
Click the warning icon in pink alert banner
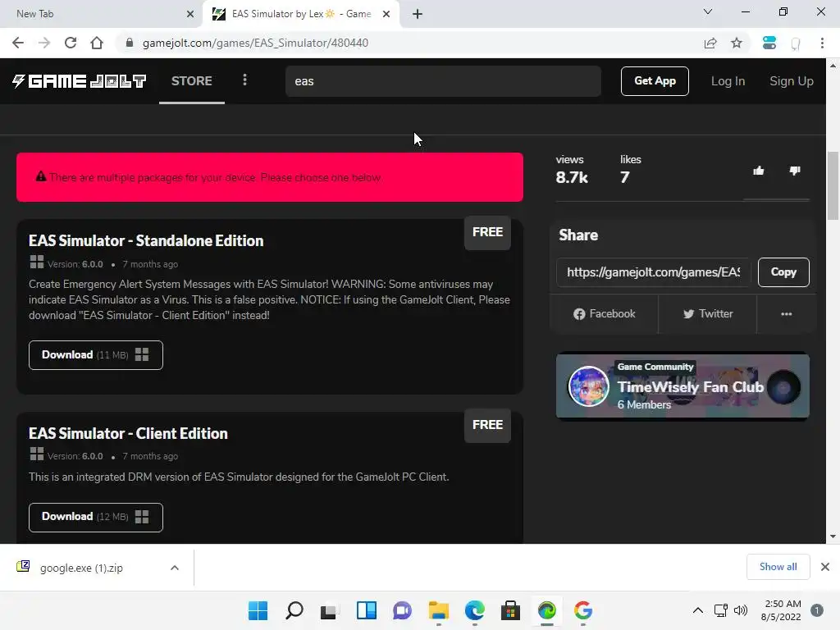click(x=41, y=176)
